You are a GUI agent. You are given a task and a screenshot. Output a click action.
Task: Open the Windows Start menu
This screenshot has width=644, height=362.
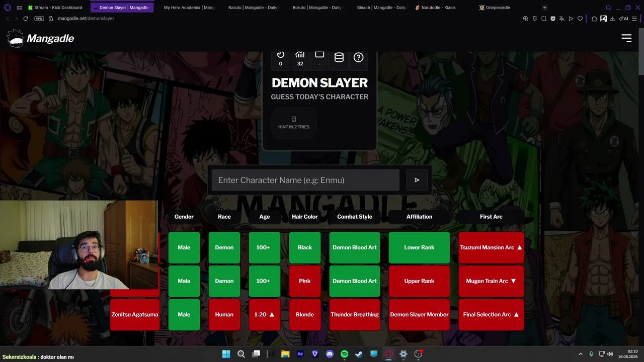click(x=226, y=354)
